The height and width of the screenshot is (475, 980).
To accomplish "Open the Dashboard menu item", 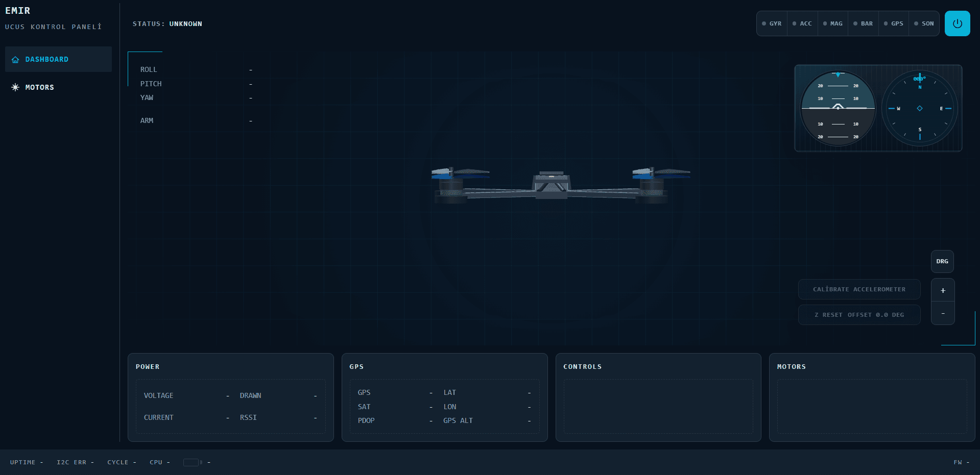I will pyautogui.click(x=58, y=59).
